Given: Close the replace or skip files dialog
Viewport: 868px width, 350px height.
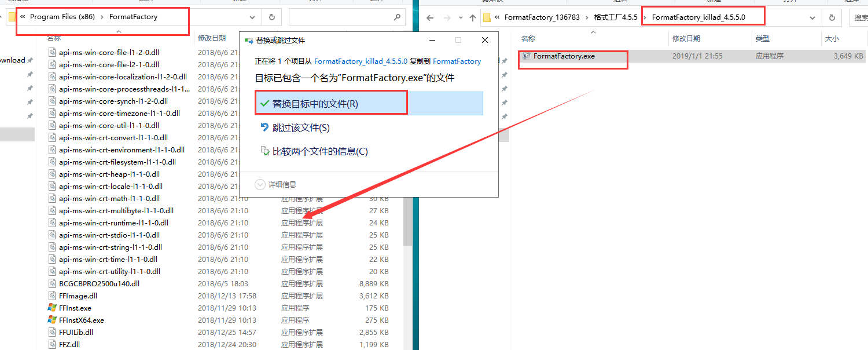Looking at the screenshot, I should coord(485,40).
